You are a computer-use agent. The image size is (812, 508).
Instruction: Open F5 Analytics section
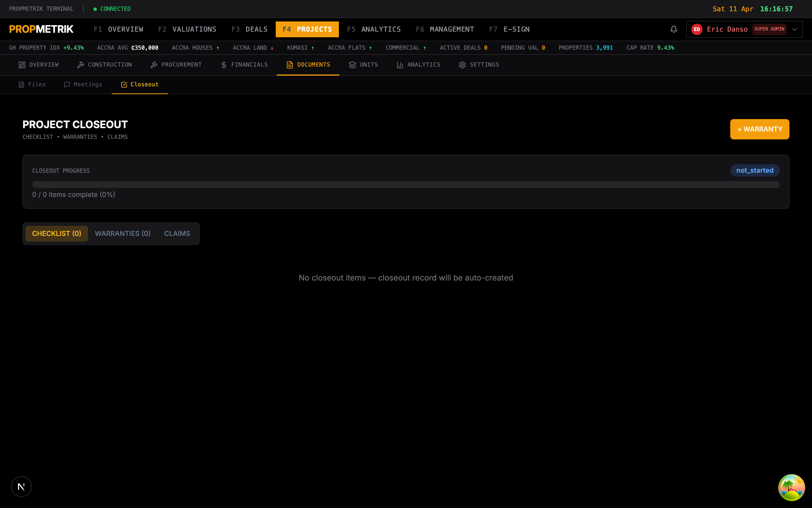tap(374, 29)
